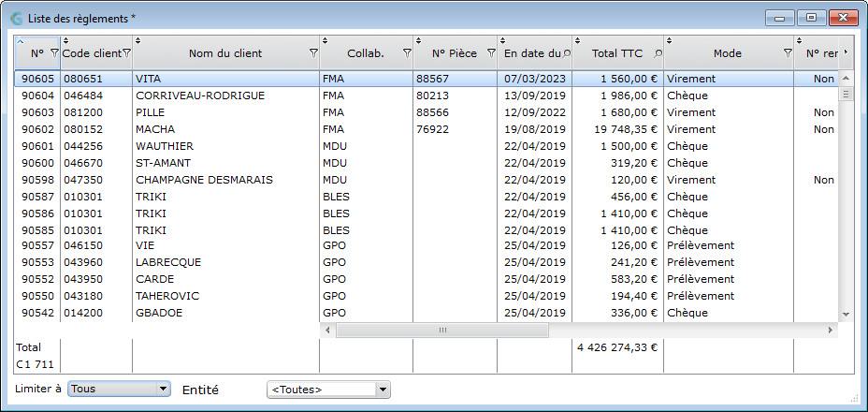Click total amount 4 426 274,33 €
The height and width of the screenshot is (412, 868).
click(x=617, y=347)
